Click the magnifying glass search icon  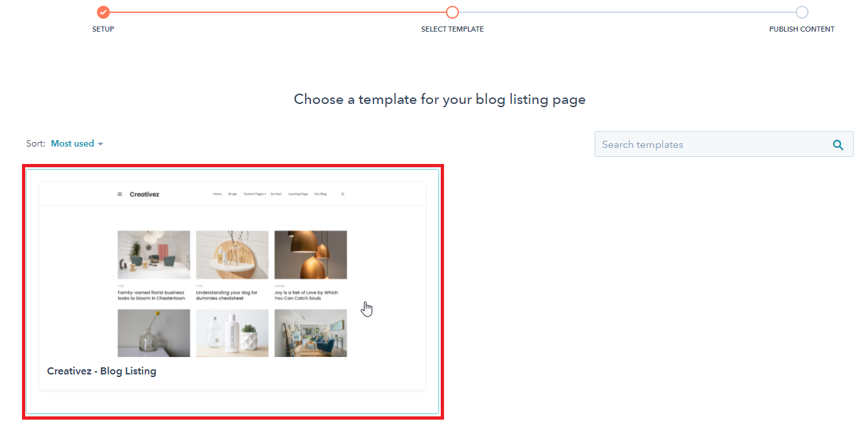pos(838,145)
